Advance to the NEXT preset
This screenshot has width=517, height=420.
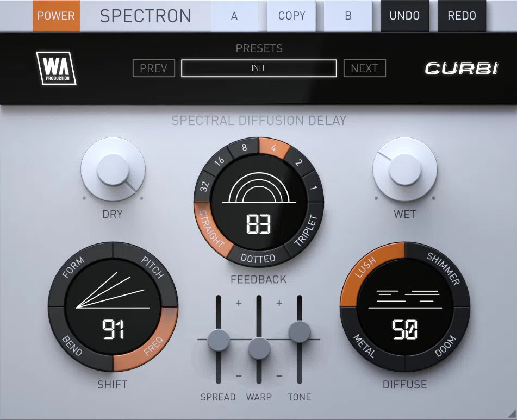[x=364, y=68]
